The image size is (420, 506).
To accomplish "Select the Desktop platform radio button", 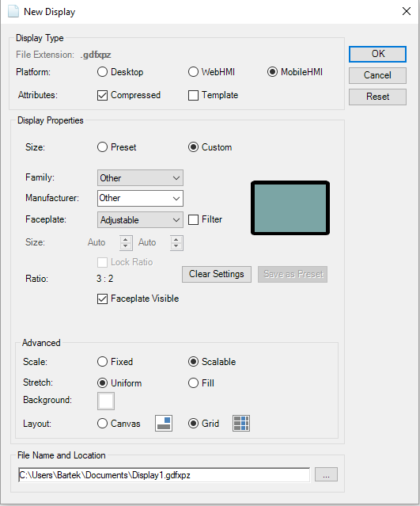I will point(102,71).
